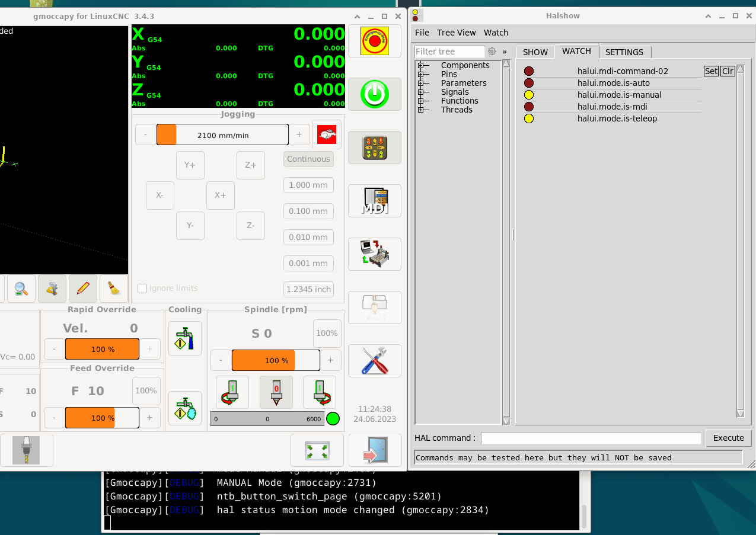Decrease jog speed with minus button
The width and height of the screenshot is (756, 535).
(x=145, y=135)
